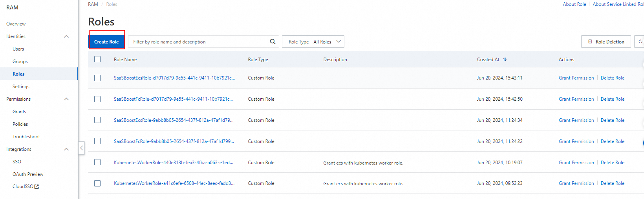The height and width of the screenshot is (199, 644).
Task: Open the About Role link
Action: pos(574,4)
